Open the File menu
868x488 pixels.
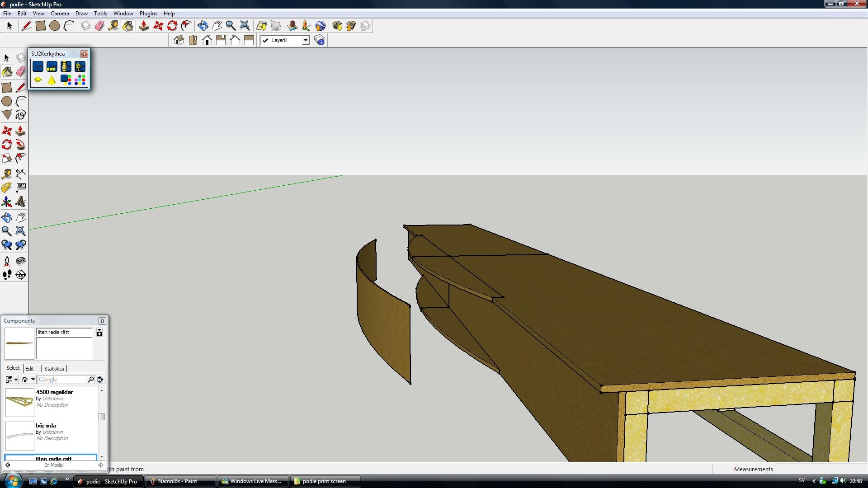7,14
